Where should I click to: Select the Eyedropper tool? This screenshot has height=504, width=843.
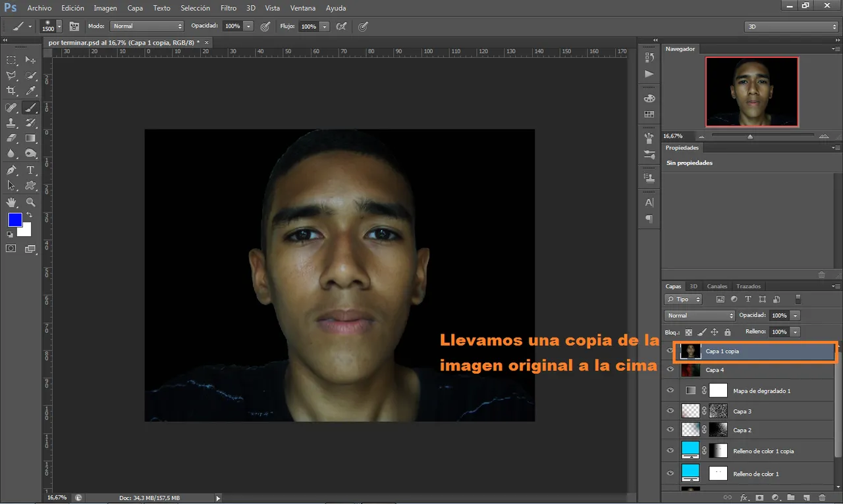(30, 91)
